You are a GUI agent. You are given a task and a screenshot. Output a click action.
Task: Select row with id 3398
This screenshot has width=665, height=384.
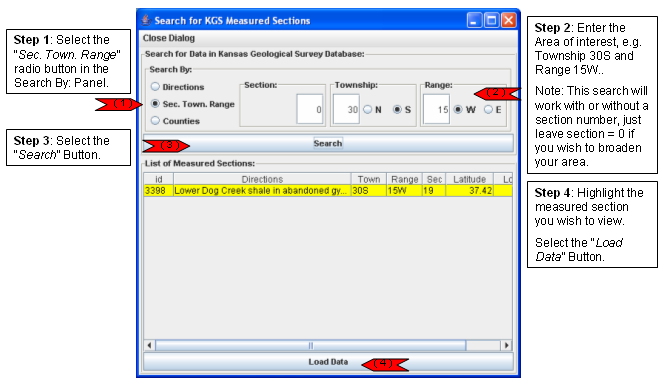pyautogui.click(x=328, y=191)
